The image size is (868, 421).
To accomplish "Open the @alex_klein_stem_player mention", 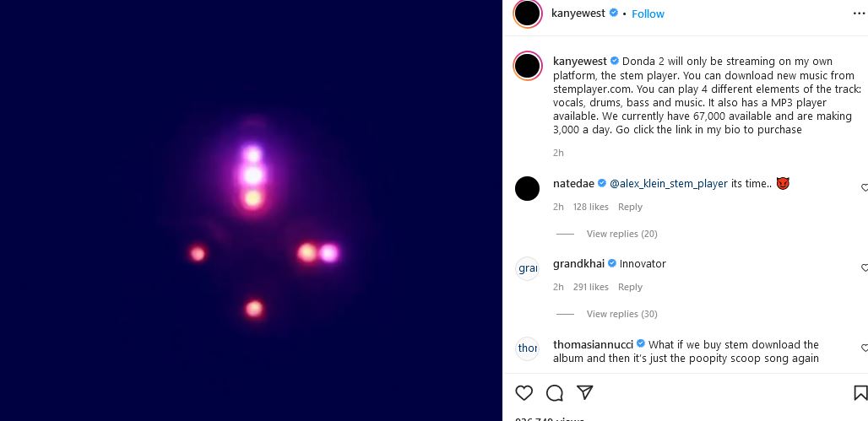I will 668,183.
